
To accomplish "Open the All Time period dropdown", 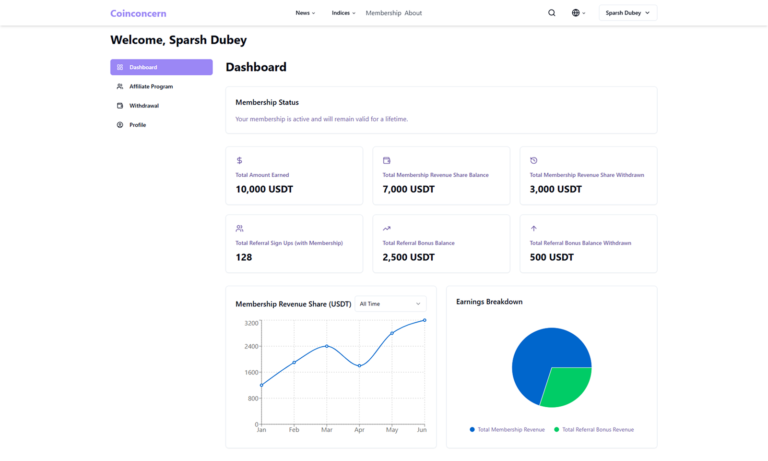I will pyautogui.click(x=390, y=303).
